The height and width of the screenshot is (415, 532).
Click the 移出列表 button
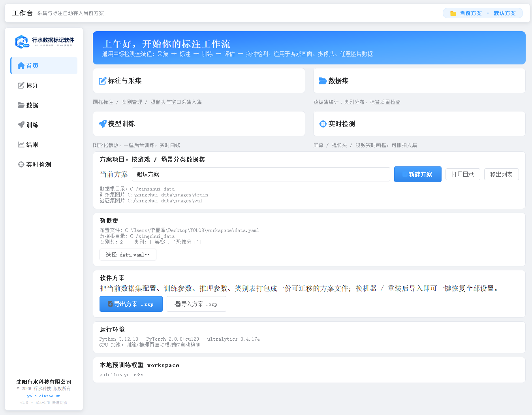502,174
